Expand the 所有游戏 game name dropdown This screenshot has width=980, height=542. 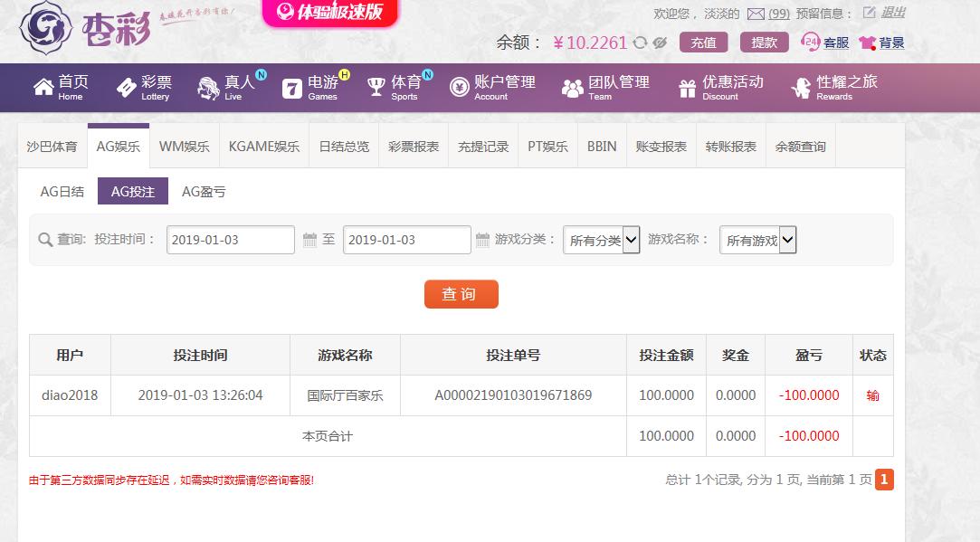pos(757,240)
